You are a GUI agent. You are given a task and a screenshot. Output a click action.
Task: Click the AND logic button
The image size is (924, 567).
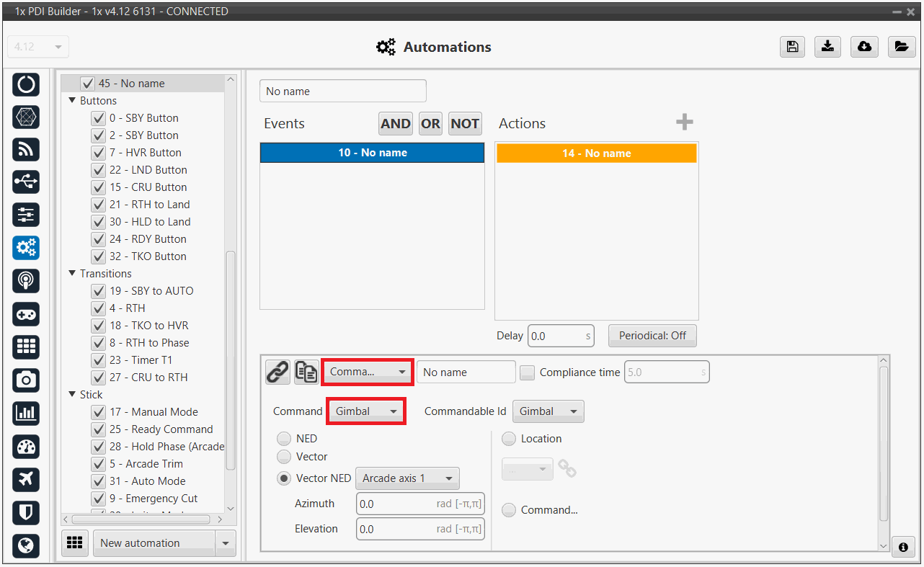click(395, 124)
